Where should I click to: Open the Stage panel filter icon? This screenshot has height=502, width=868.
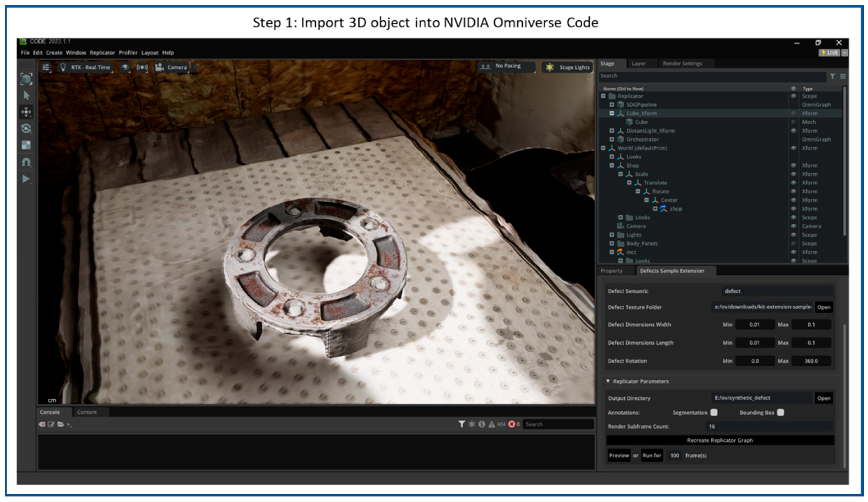tap(832, 76)
